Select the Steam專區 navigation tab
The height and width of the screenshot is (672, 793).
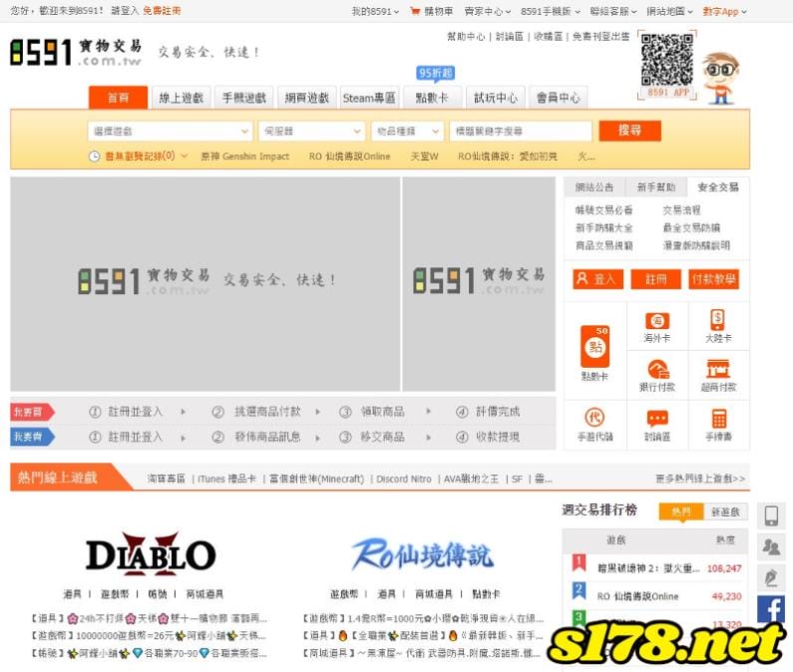(369, 98)
